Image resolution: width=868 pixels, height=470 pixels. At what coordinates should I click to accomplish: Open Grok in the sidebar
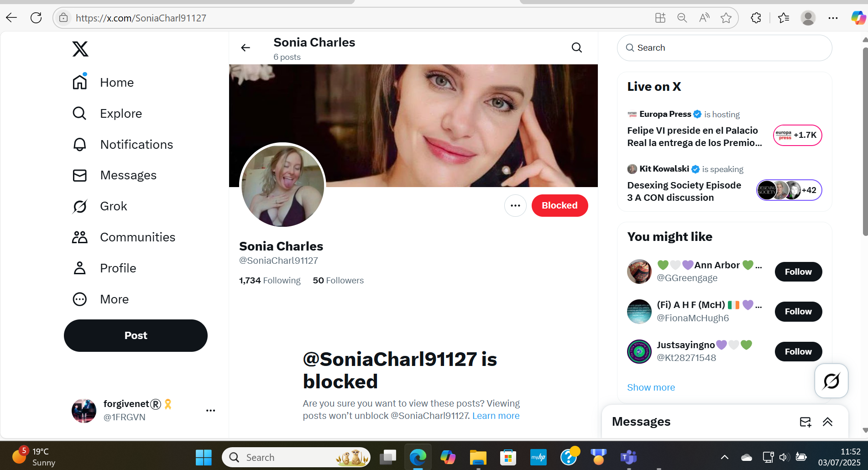pos(100,207)
